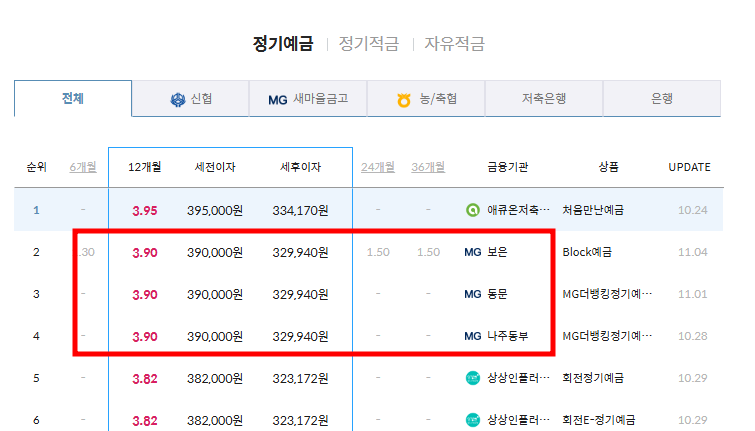Sort by 24개월 column link
755x431 pixels.
[x=378, y=167]
